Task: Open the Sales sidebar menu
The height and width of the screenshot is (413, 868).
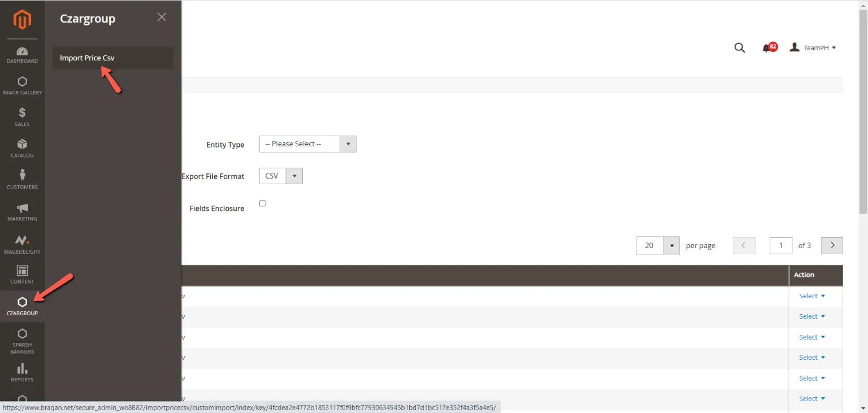Action: pyautogui.click(x=22, y=118)
